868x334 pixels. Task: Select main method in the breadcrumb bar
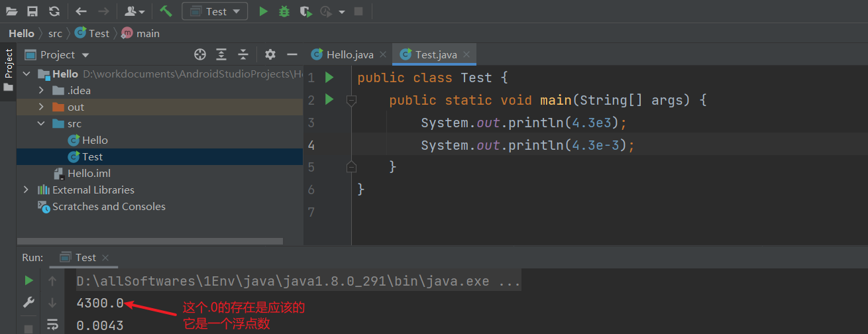(x=140, y=33)
